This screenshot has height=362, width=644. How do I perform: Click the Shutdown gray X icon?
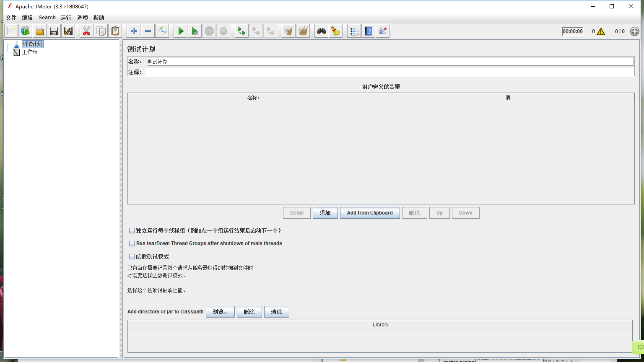coord(223,31)
